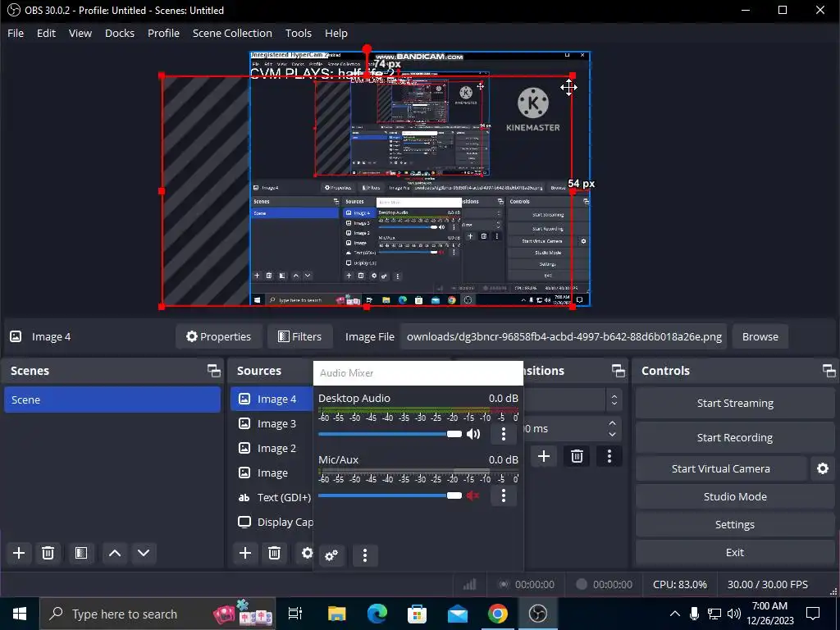Remove the transition with the trash icon
This screenshot has height=630, width=840.
[577, 456]
